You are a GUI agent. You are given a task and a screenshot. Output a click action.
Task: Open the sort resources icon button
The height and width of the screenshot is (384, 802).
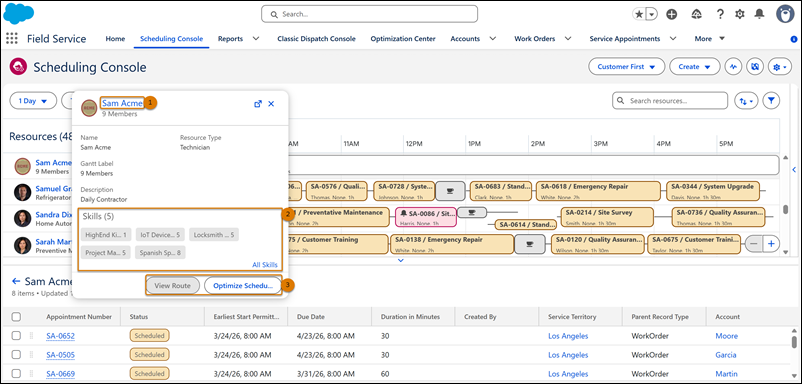pos(746,101)
